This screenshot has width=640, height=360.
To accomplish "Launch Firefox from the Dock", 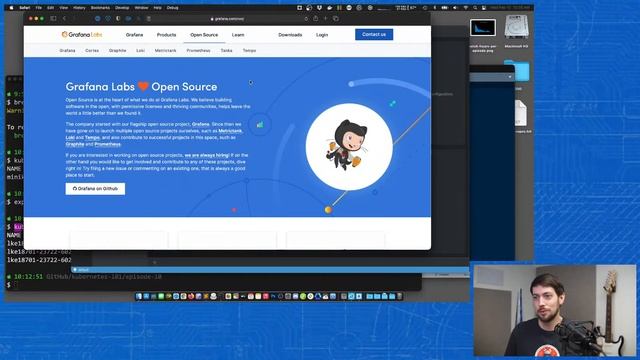I will coord(191,296).
